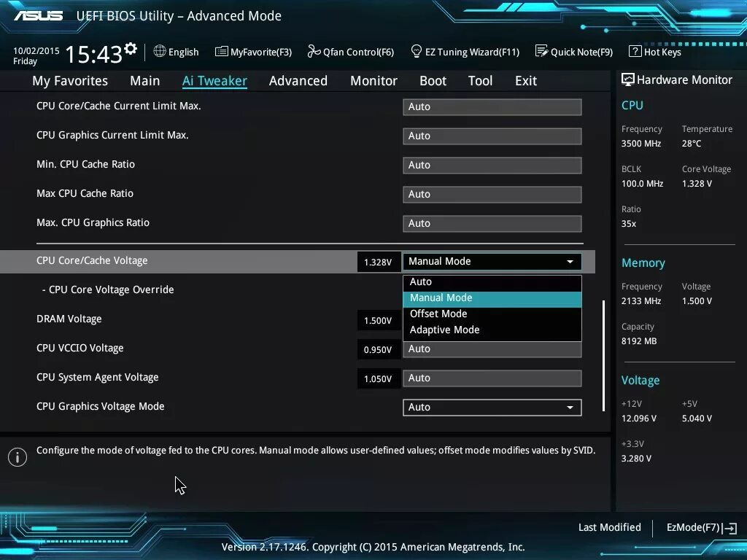
Task: Click the 100.0 MHz BCLK value
Action: pyautogui.click(x=642, y=184)
